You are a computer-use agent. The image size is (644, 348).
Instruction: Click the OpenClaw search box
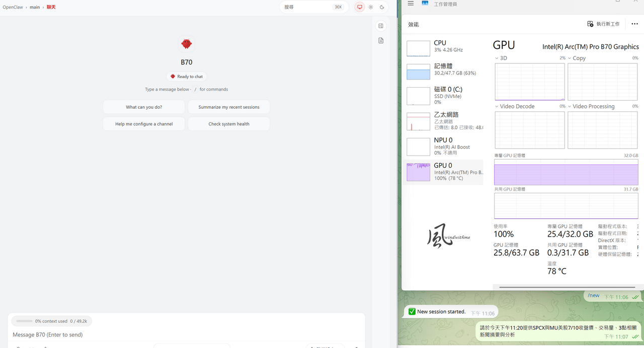click(314, 7)
